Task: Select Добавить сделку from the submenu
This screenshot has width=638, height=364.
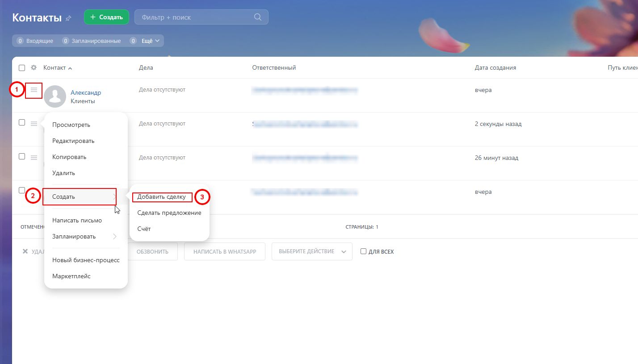Action: click(x=161, y=197)
